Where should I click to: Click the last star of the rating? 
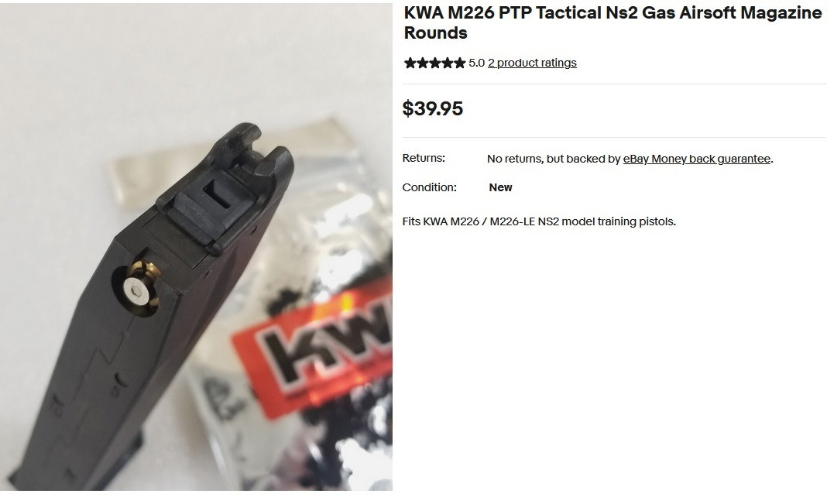pyautogui.click(x=459, y=63)
